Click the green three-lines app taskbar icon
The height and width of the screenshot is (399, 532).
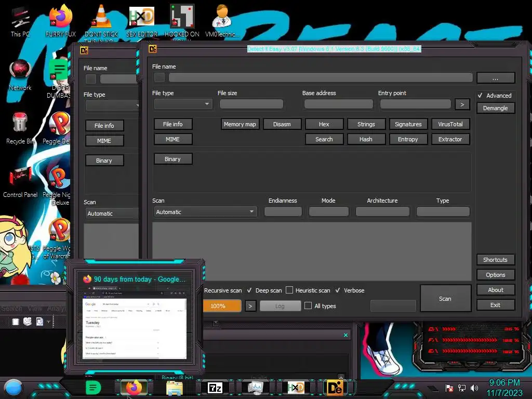coord(93,388)
